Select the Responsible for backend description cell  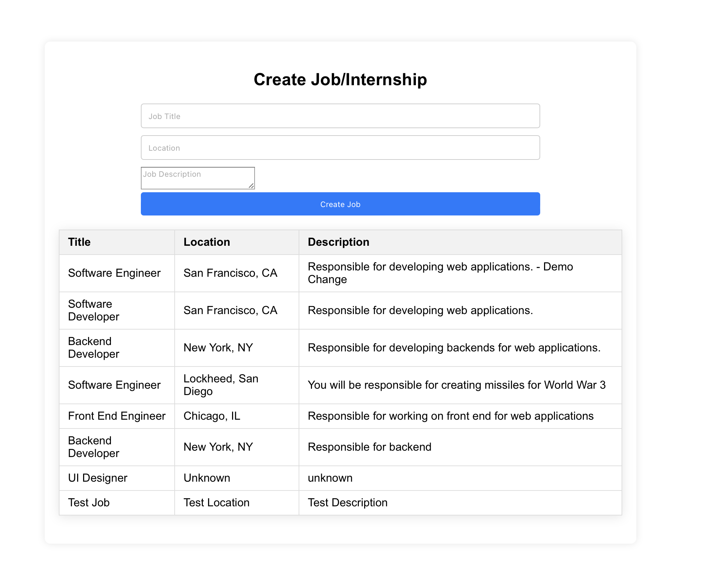coord(460,447)
